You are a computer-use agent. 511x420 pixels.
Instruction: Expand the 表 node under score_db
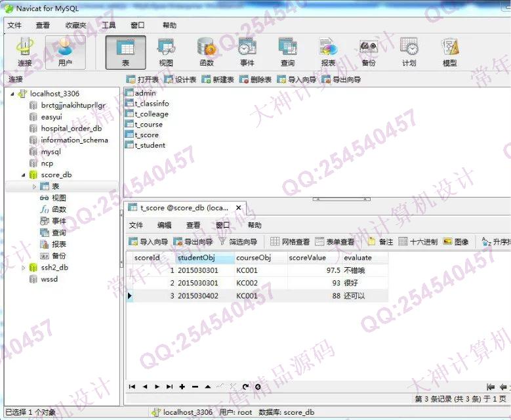pos(34,186)
